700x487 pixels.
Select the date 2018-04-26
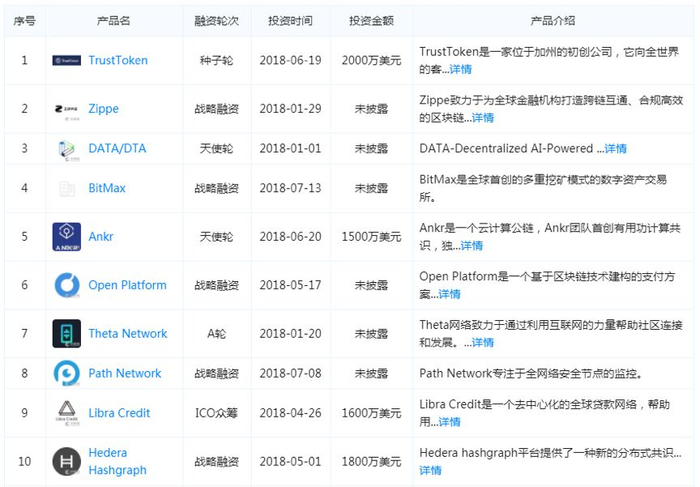coord(290,413)
